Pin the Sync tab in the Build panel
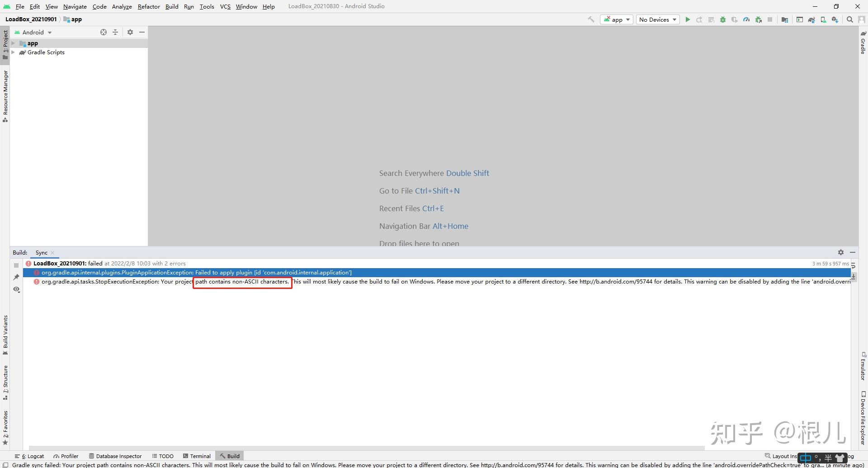The image size is (868, 468). point(17,277)
